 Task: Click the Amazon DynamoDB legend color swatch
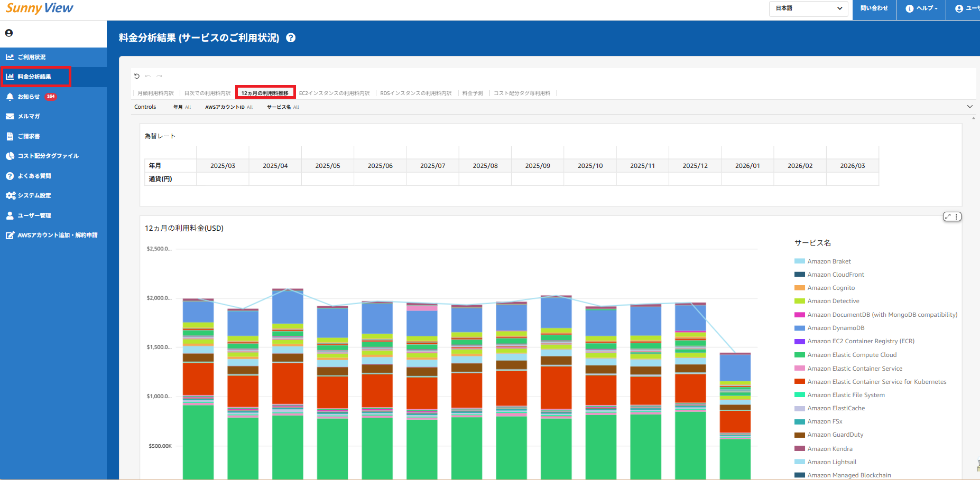799,328
